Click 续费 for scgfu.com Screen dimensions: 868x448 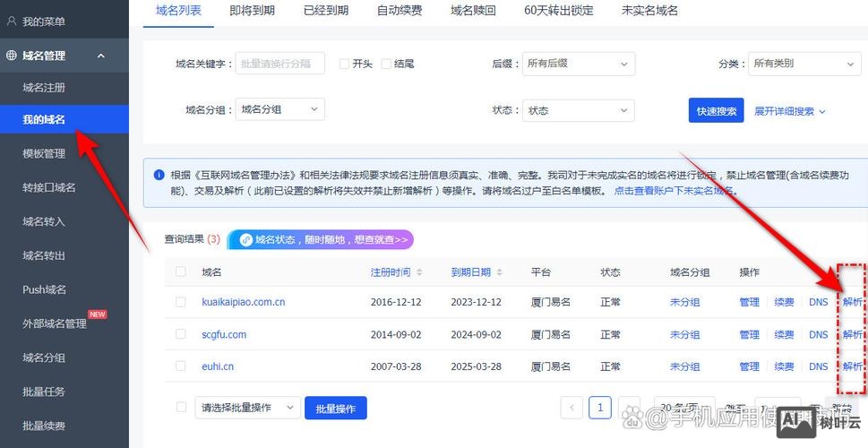click(784, 334)
